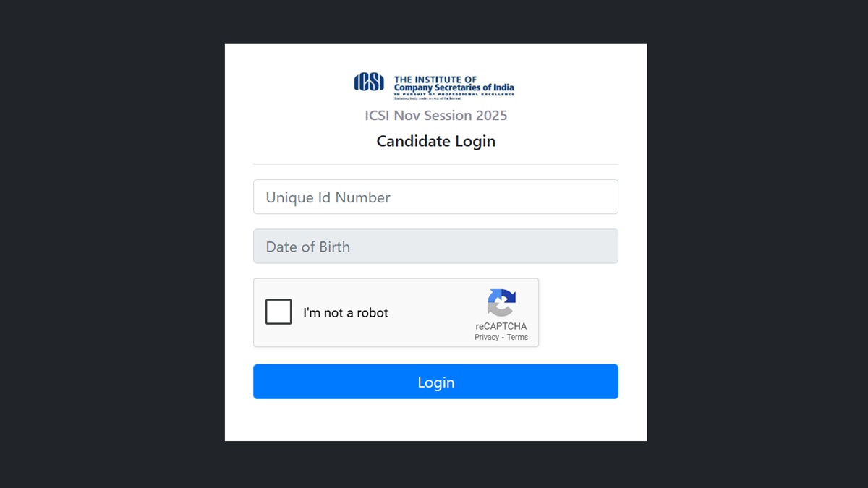Open the reCAPTCHA Privacy link
Viewport: 868px width, 488px height.
tap(487, 338)
